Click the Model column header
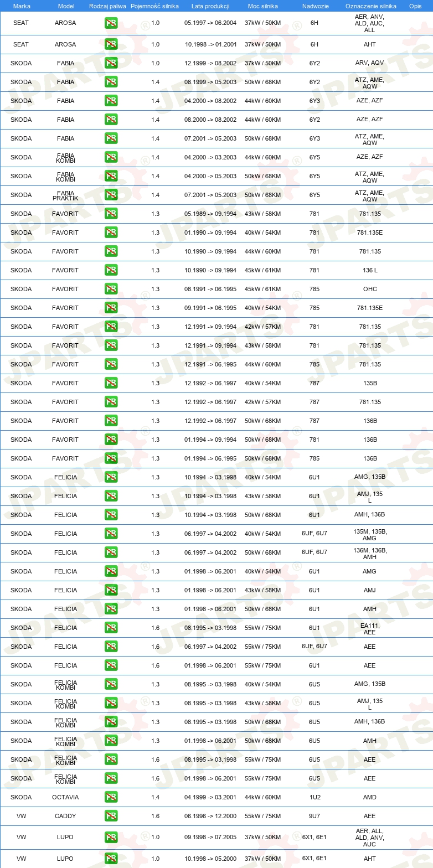This screenshot has height=868, width=433. (66, 6)
